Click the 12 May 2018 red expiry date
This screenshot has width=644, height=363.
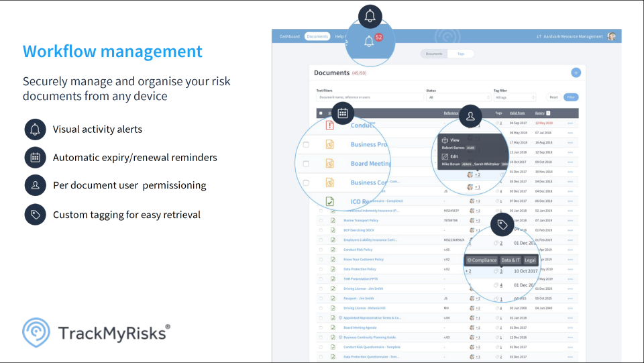tap(544, 123)
